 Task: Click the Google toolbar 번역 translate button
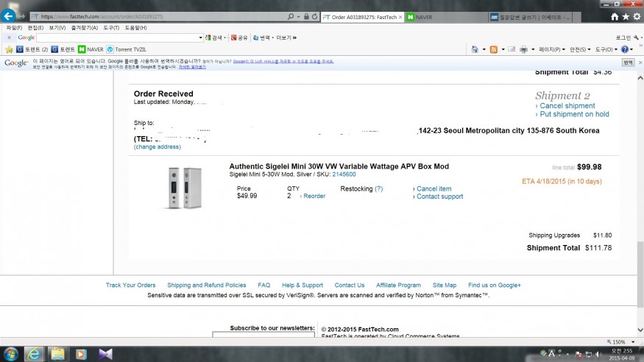pos(263,38)
